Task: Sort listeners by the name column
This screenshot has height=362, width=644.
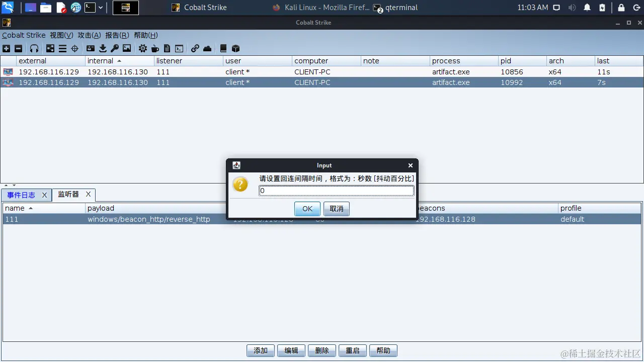Action: click(x=44, y=208)
